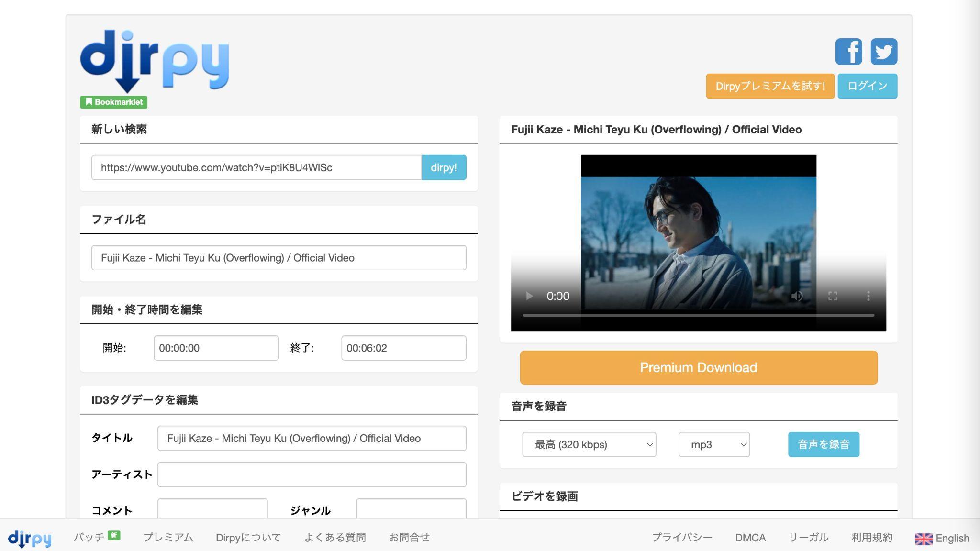Play the video preview
Screen dimensions: 980x551
click(x=529, y=296)
